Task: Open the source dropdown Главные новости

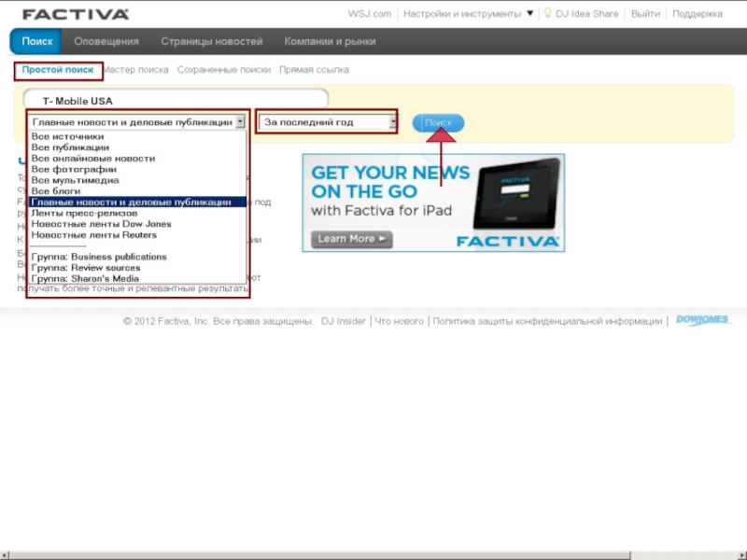Action: (137, 122)
